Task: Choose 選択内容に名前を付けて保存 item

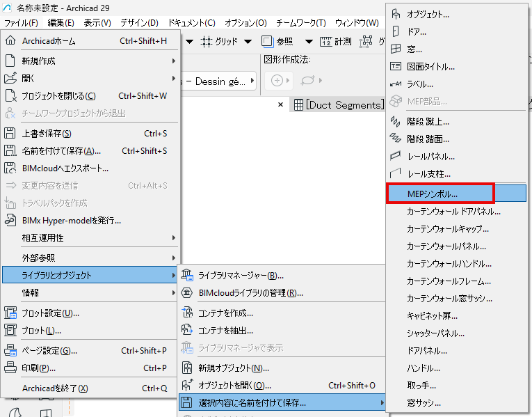Action: coord(282,403)
